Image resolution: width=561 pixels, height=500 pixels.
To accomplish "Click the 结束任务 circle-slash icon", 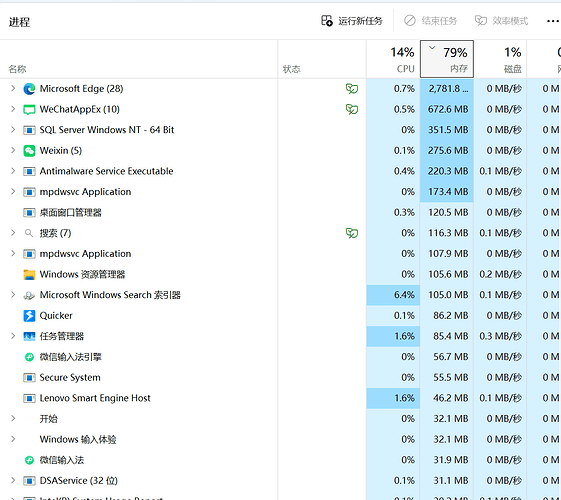I will coord(410,21).
